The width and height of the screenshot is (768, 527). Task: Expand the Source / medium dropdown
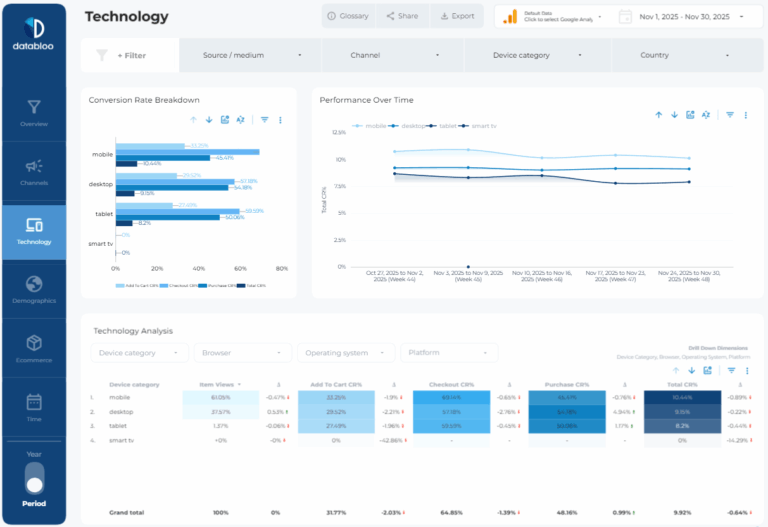click(x=250, y=55)
